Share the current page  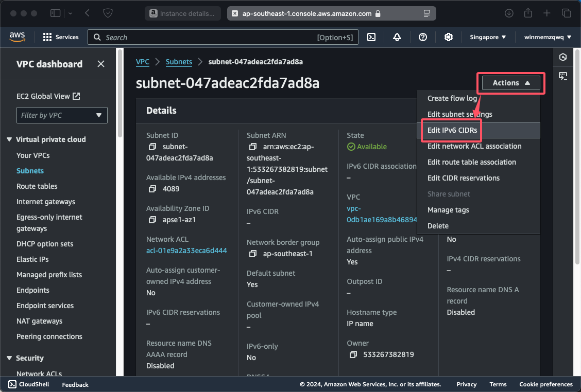click(528, 13)
